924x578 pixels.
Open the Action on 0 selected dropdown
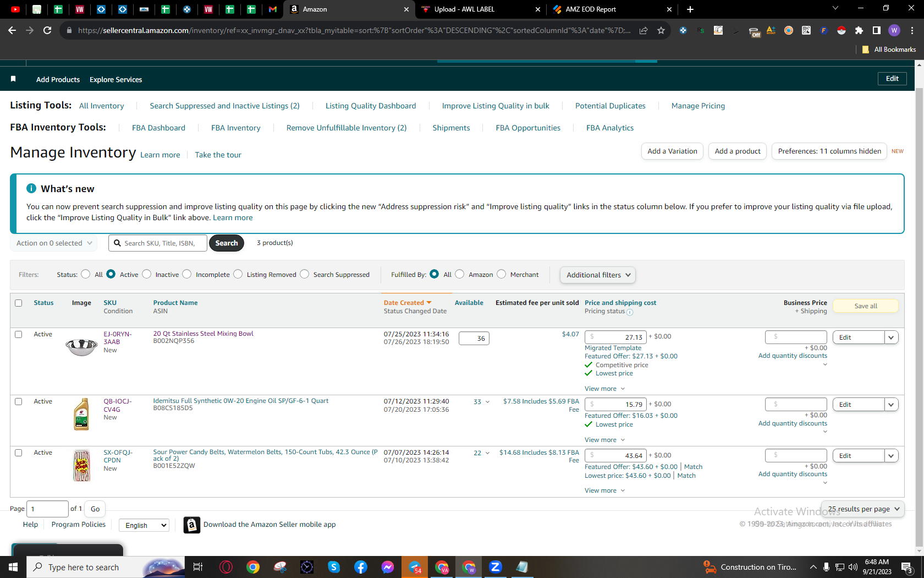[54, 243]
